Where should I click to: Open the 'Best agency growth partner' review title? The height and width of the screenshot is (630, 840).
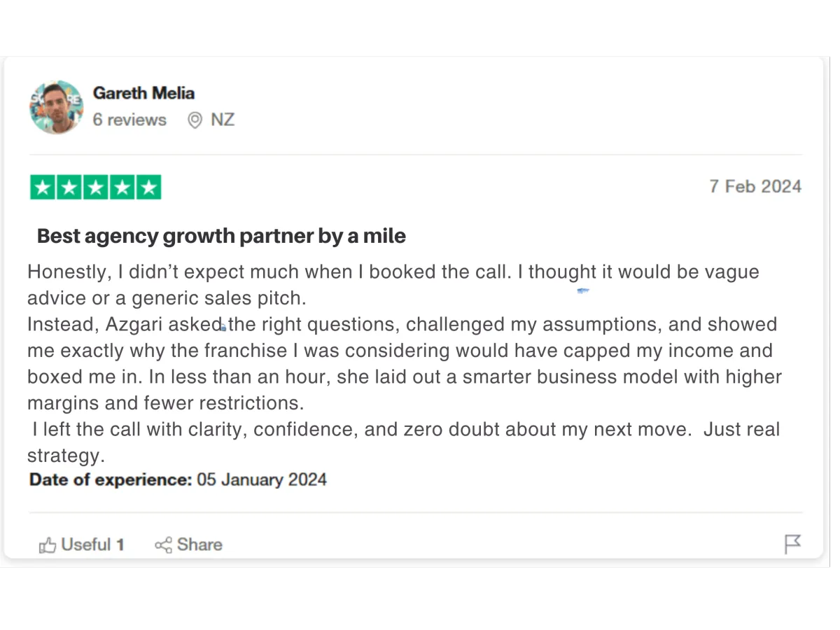click(x=221, y=236)
